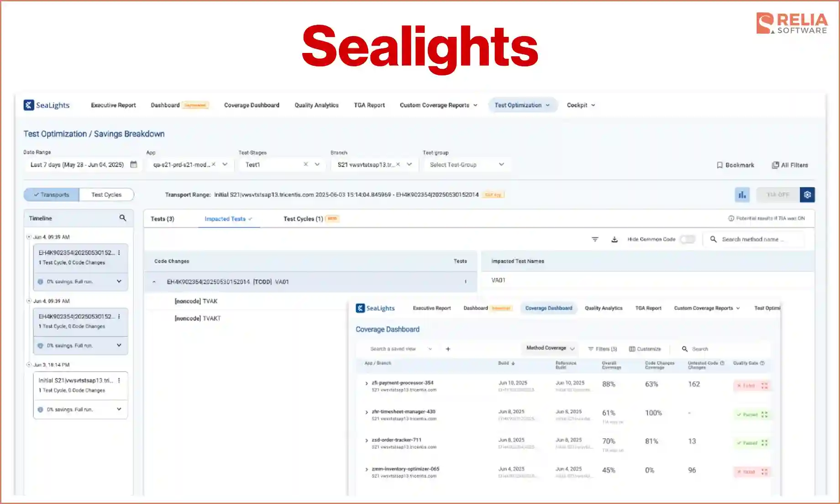The width and height of the screenshot is (840, 504).
Task: Expand Custom Coverage Reports menu in main navbar
Action: (439, 105)
